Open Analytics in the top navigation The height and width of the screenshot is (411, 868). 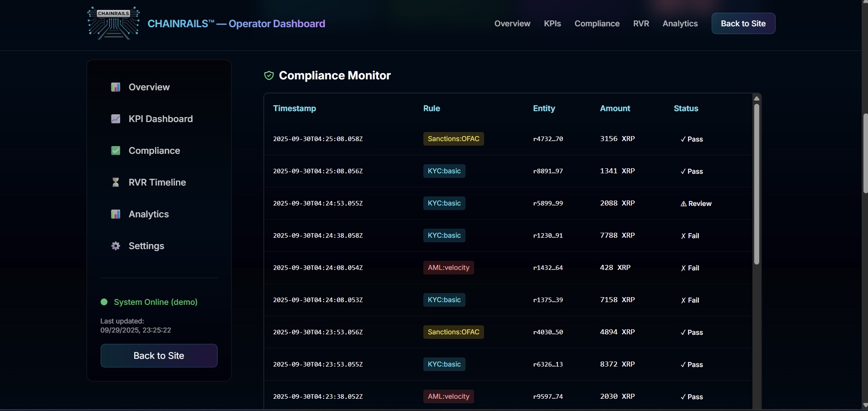tap(680, 24)
